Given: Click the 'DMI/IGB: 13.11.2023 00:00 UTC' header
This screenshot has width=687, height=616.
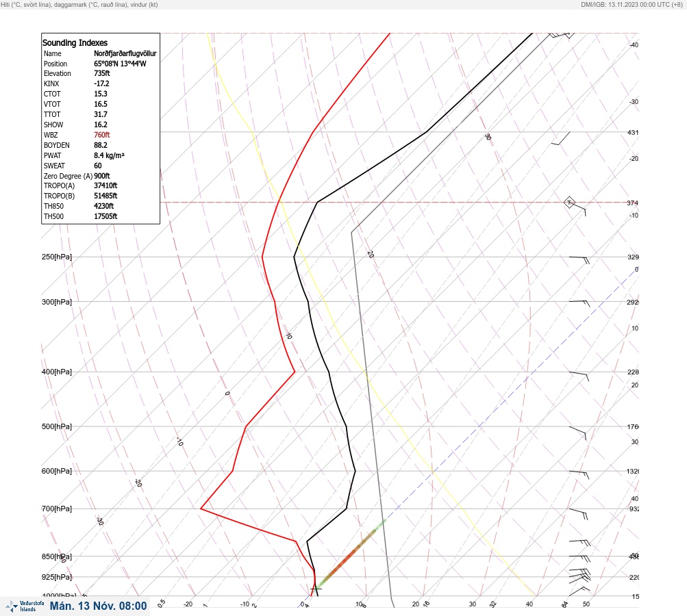Looking at the screenshot, I should pos(632,4).
